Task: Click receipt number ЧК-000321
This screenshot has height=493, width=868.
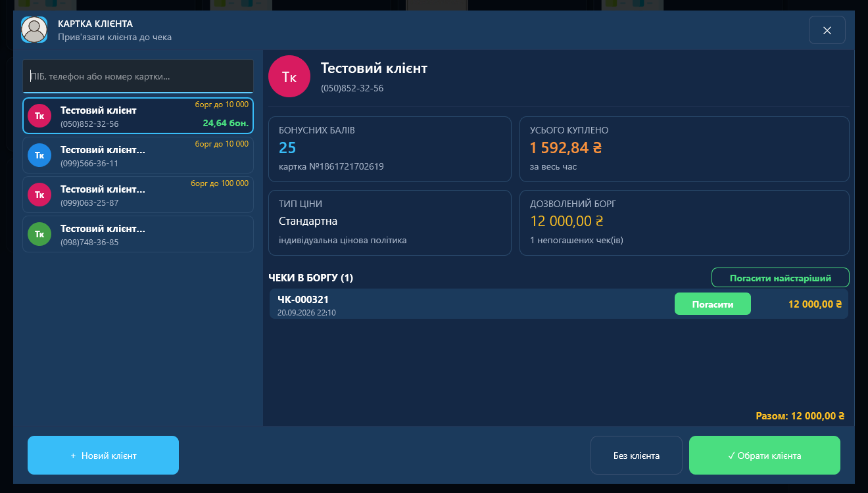Action: tap(303, 299)
